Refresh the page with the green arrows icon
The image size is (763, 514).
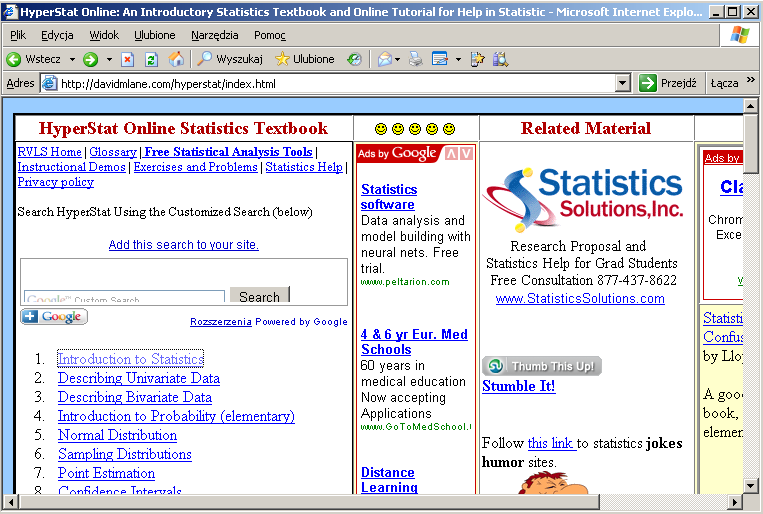coord(151,59)
